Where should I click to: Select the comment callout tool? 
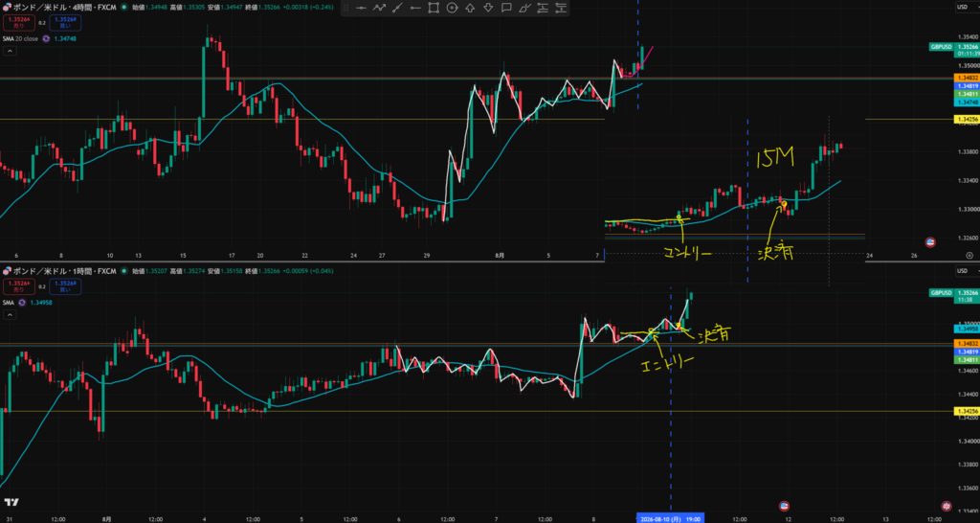[x=506, y=8]
